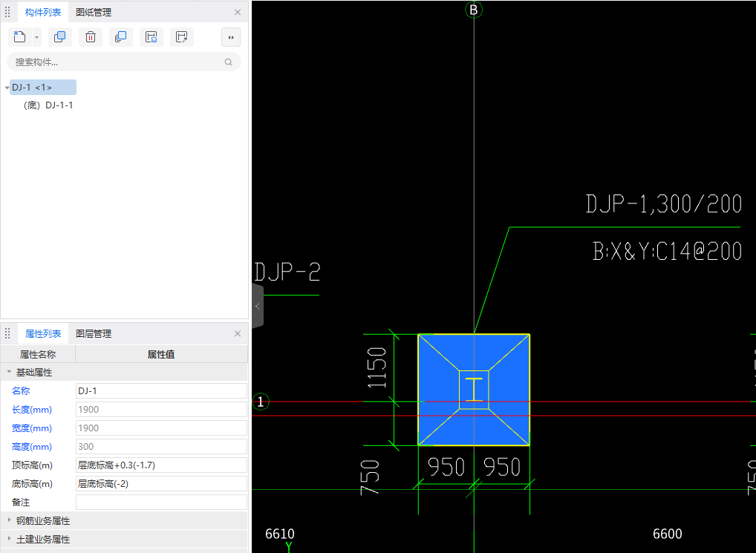
Task: Click the New component icon
Action: (x=20, y=37)
